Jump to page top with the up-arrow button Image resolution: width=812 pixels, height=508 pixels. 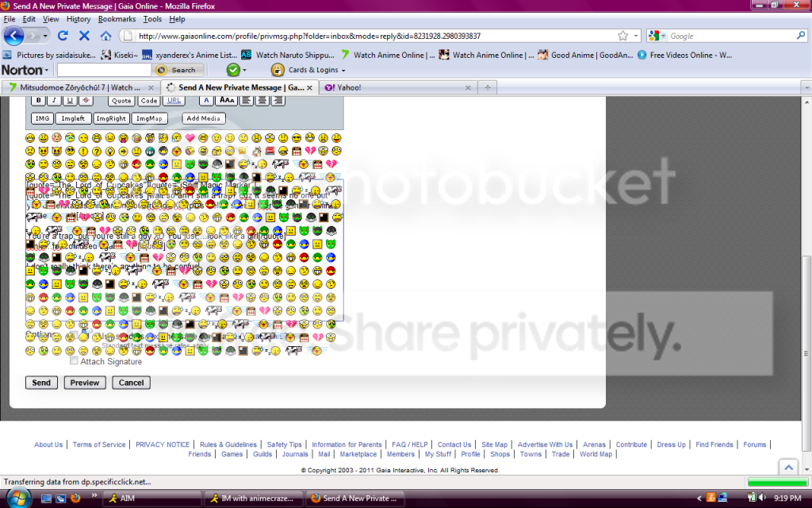pyautogui.click(x=789, y=467)
